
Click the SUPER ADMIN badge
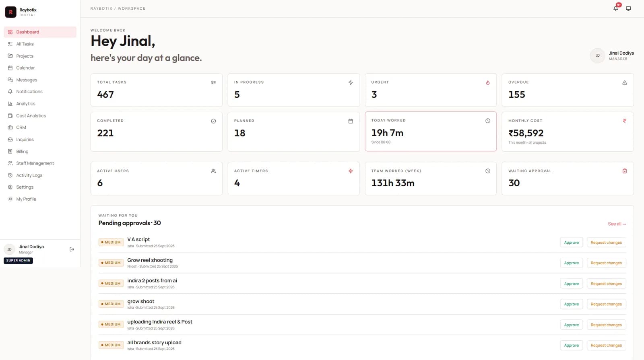[18, 261]
